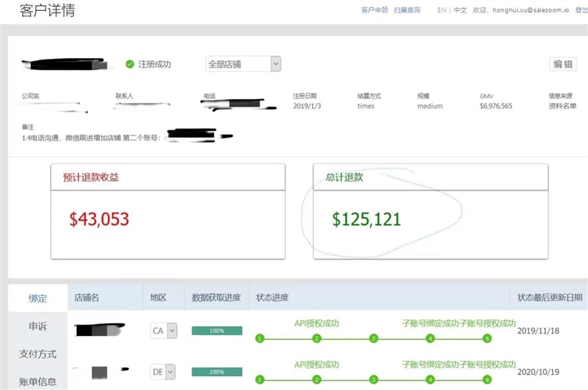The height and width of the screenshot is (390, 588).
Task: Click the 规模 value medium
Action: point(430,106)
